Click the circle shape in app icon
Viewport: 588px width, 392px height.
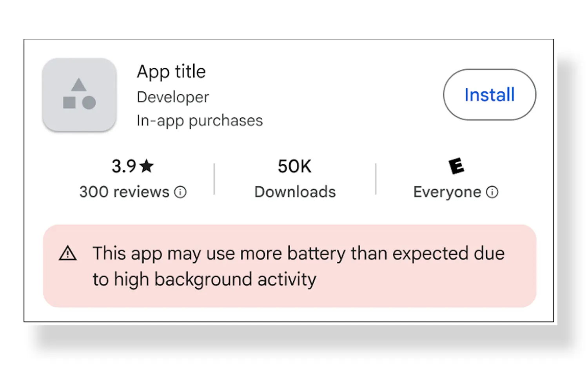click(x=89, y=103)
